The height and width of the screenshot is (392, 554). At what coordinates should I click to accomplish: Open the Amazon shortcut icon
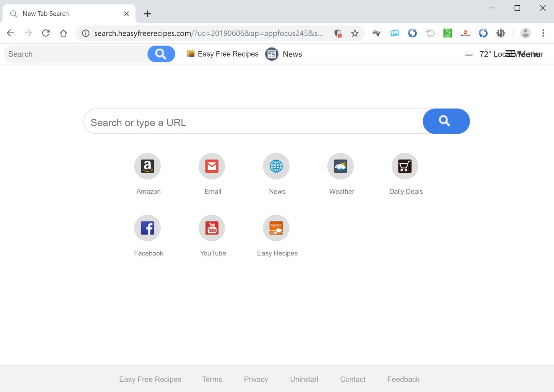click(148, 166)
